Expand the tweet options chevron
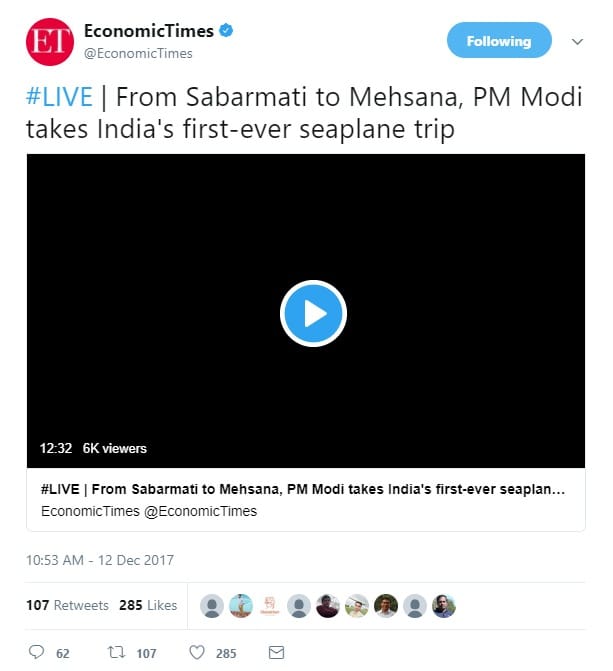Image resolution: width=613 pixels, height=671 pixels. coord(577,42)
